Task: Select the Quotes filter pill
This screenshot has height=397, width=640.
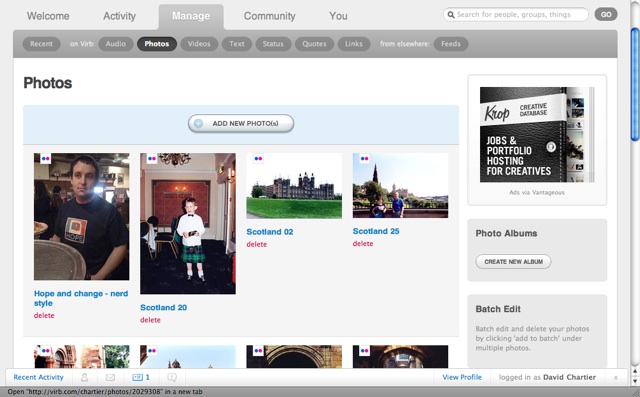Action: pos(314,44)
